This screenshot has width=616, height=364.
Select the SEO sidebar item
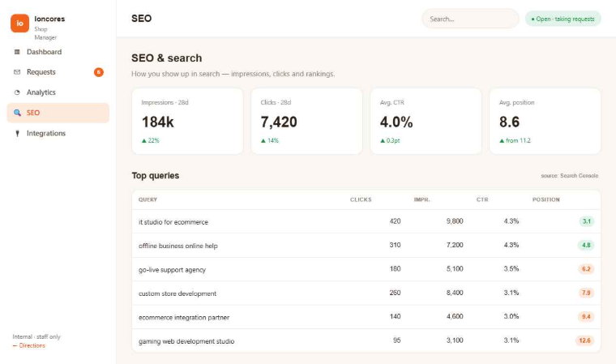(58, 113)
